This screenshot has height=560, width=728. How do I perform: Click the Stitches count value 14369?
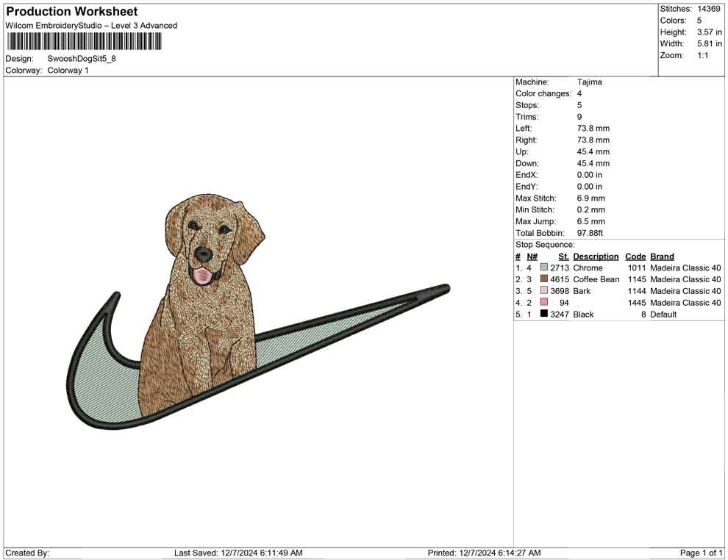pyautogui.click(x=708, y=9)
